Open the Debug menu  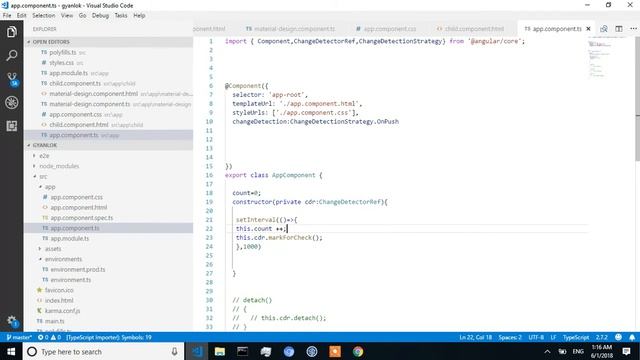coord(100,16)
